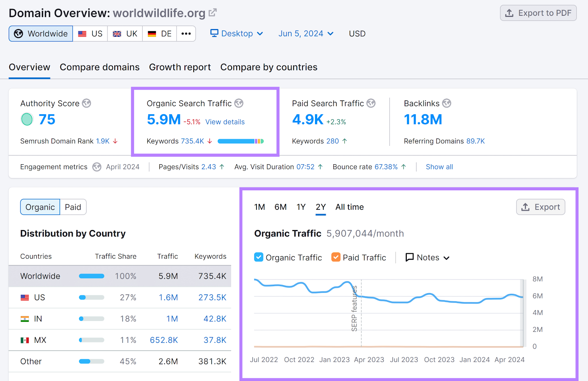The image size is (588, 381).
Task: Open the Compare by countries tab
Action: tap(269, 67)
